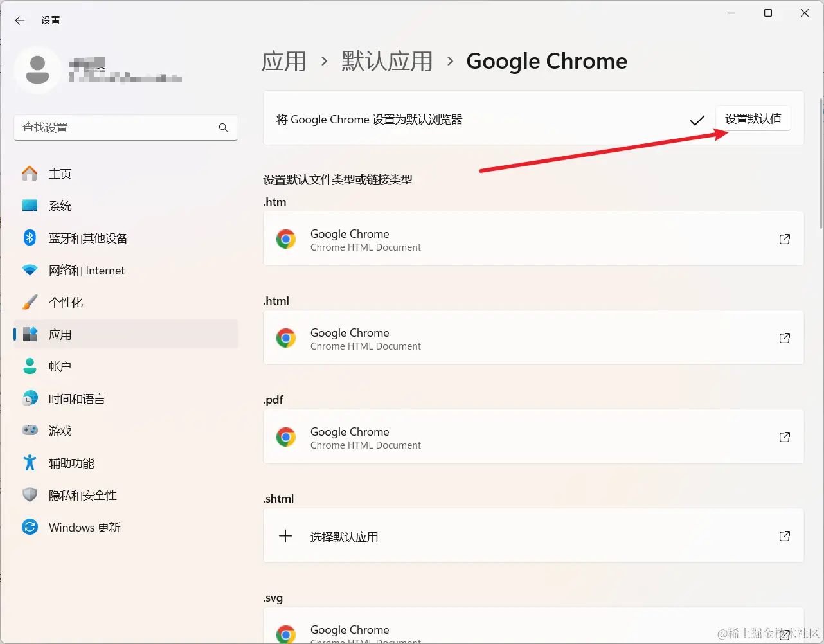
Task: Change the .html default app row
Action: click(x=533, y=337)
